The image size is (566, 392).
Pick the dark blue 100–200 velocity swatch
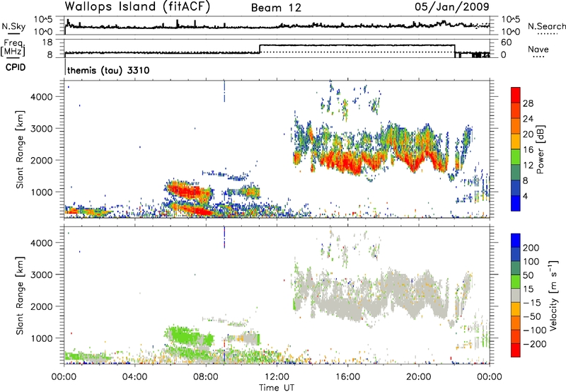(516, 254)
